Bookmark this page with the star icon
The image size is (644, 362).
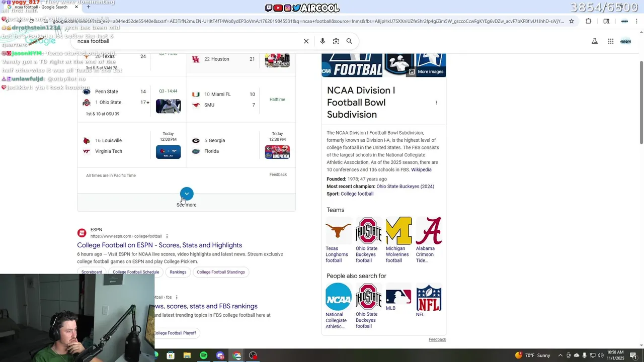572,21
